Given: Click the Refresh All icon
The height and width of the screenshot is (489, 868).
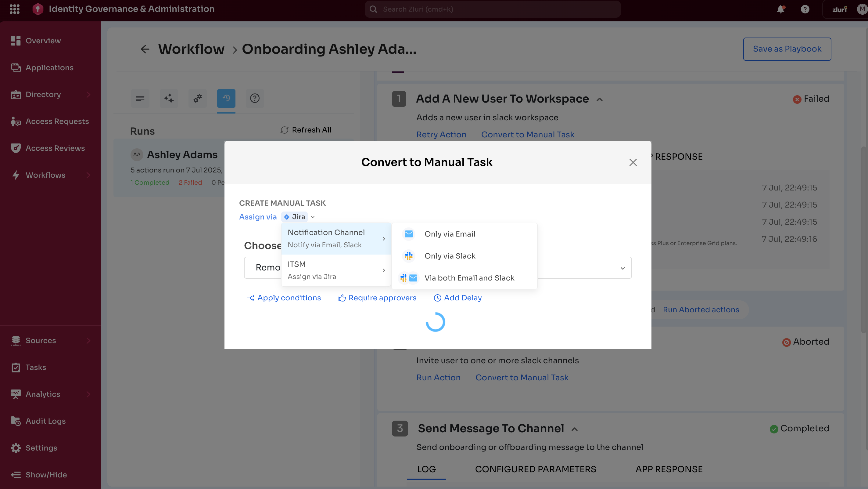Looking at the screenshot, I should point(285,130).
